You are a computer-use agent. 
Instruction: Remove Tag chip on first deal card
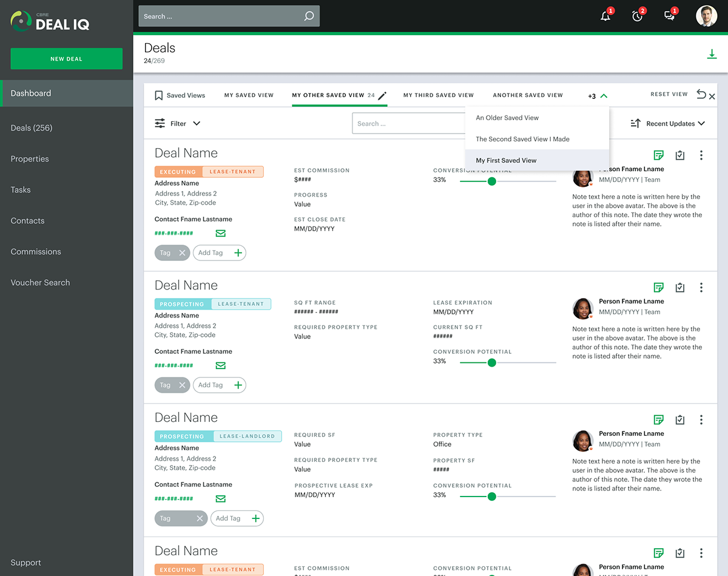click(182, 252)
